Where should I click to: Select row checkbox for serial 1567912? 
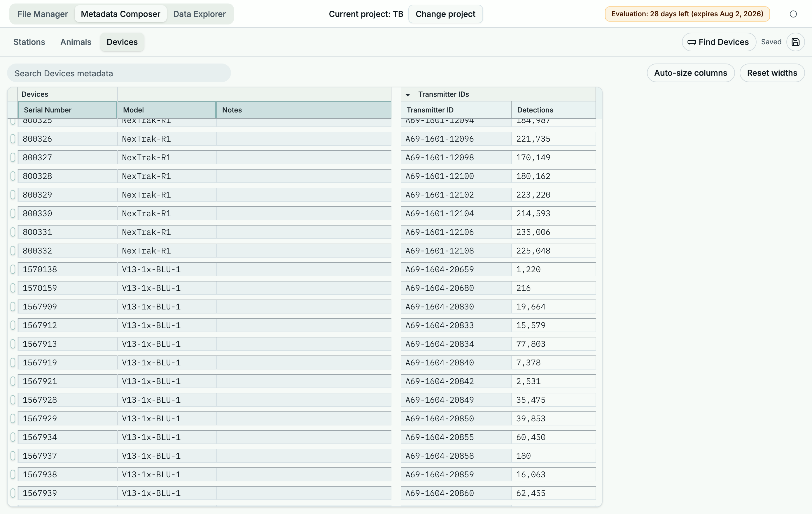13,325
